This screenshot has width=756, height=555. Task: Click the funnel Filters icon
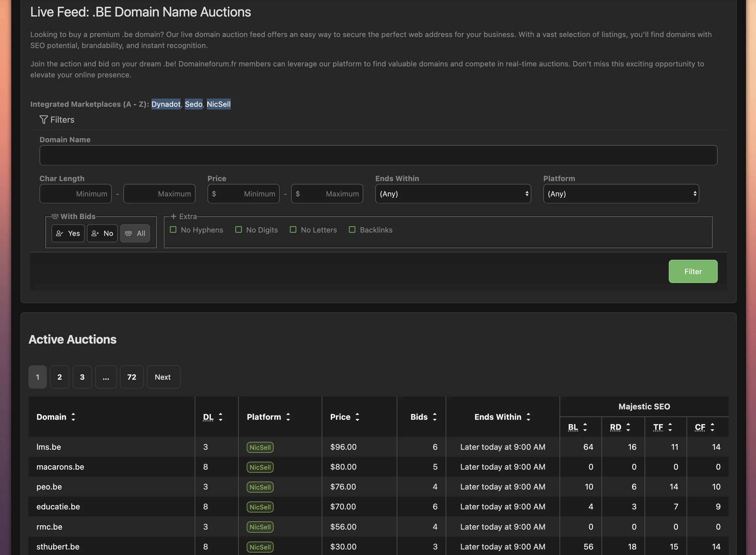coord(43,120)
